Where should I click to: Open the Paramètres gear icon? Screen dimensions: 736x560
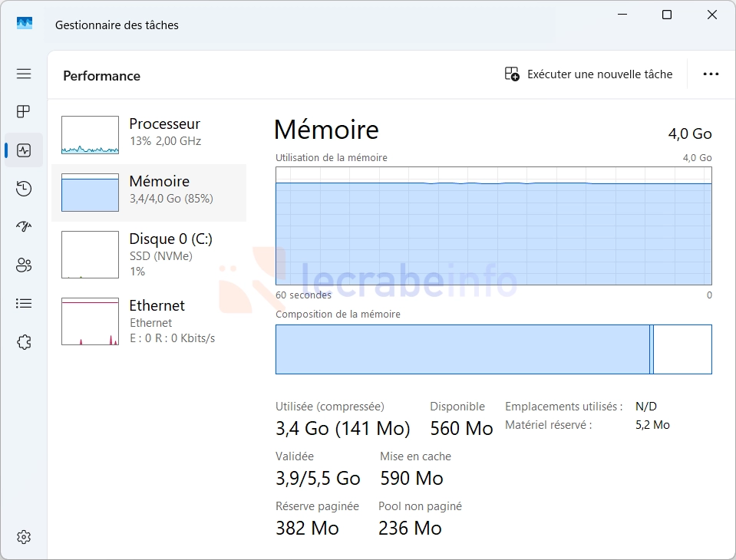point(24,536)
